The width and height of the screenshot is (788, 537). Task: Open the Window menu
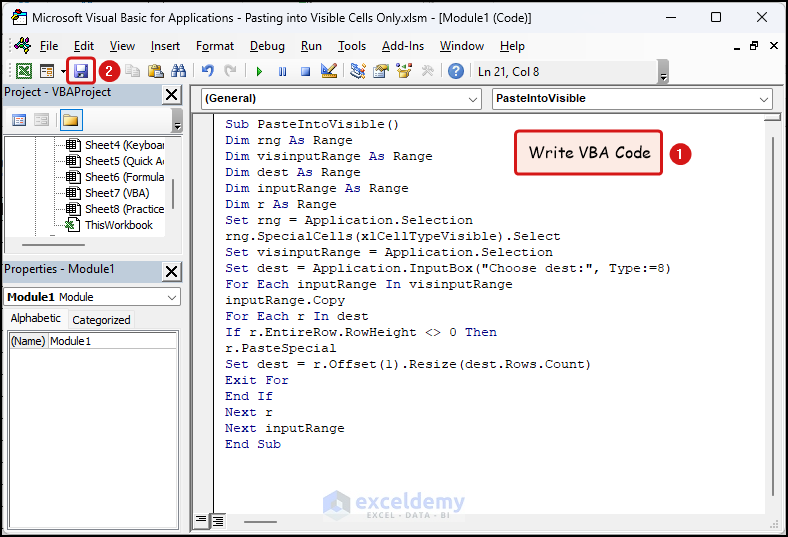[461, 46]
